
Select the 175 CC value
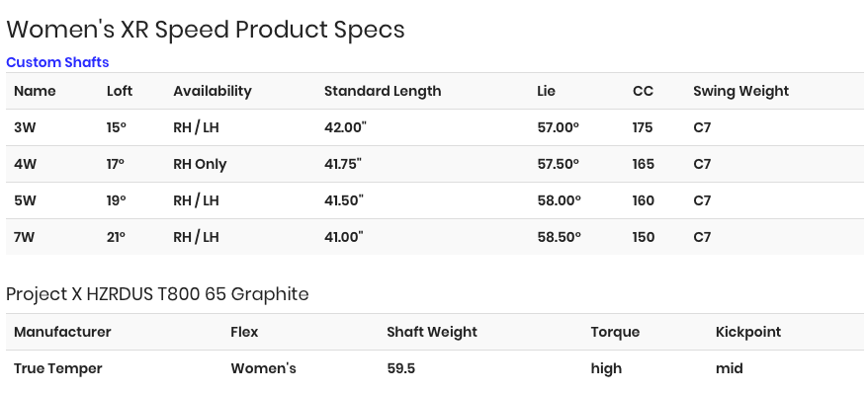point(643,127)
